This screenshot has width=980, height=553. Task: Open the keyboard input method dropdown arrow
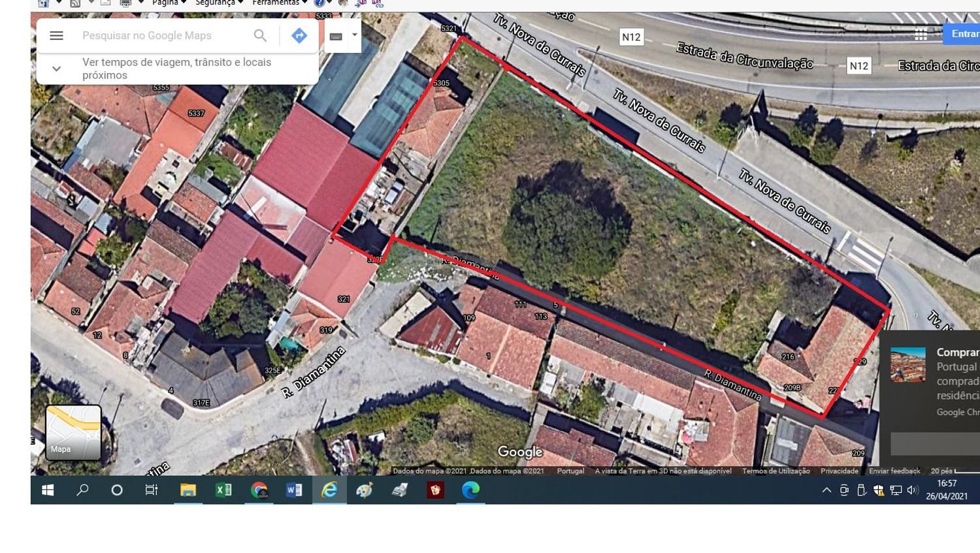[x=353, y=35]
